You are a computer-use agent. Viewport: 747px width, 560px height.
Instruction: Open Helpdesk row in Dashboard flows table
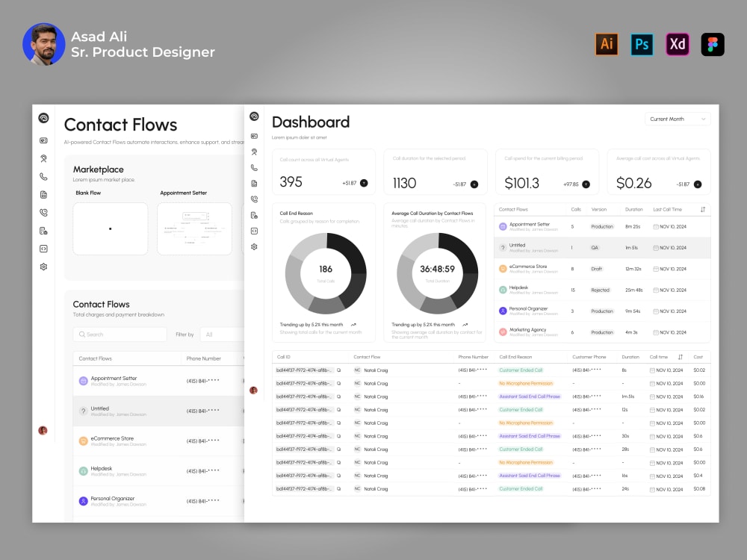point(602,290)
